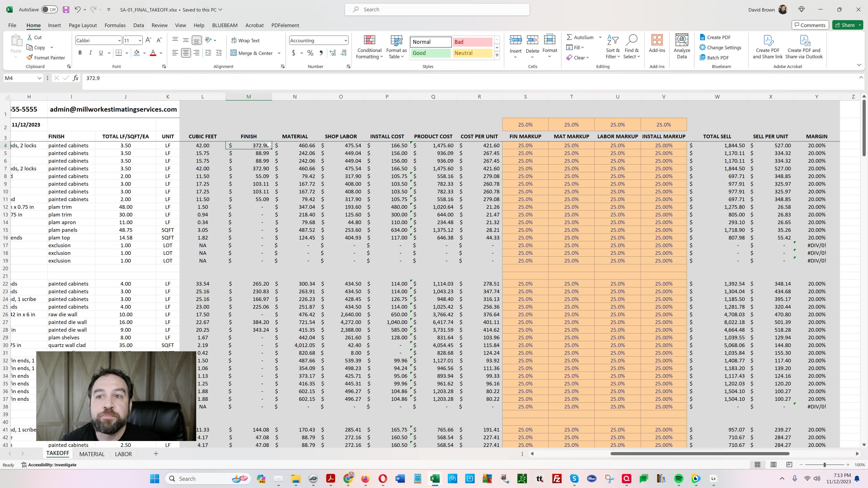This screenshot has height=488, width=868.
Task: Increase font size with the large A icon
Action: [x=148, y=40]
